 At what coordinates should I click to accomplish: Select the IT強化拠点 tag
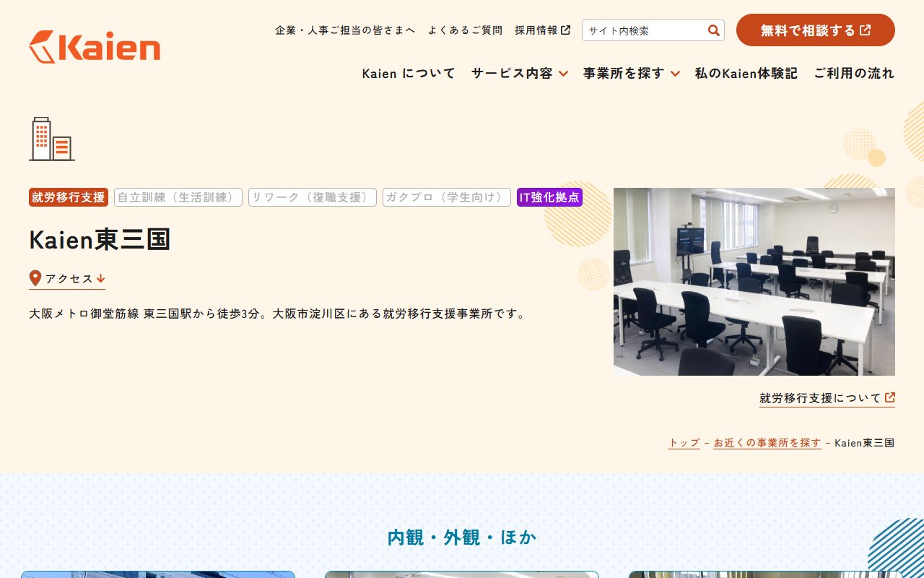coord(549,197)
